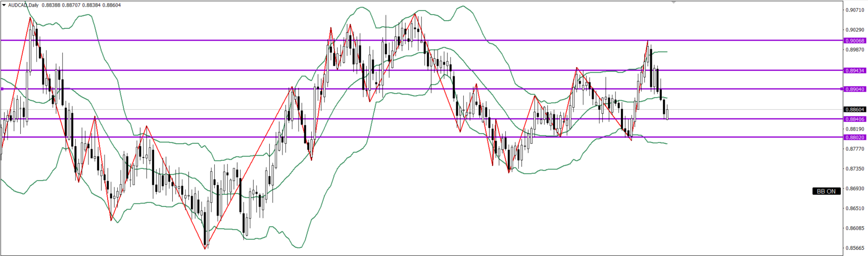Click the first red zigzag peak at left
Image resolution: width=868 pixels, height=256 pixels.
point(30,18)
